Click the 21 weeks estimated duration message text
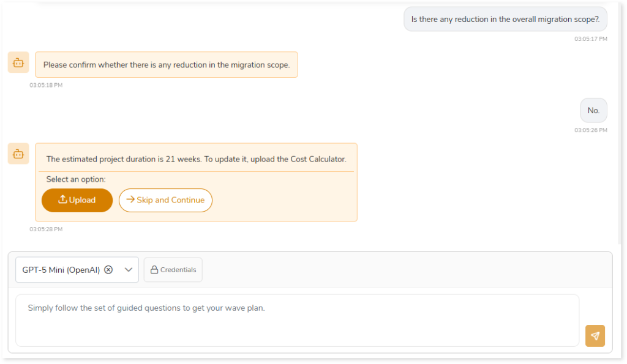 point(196,159)
